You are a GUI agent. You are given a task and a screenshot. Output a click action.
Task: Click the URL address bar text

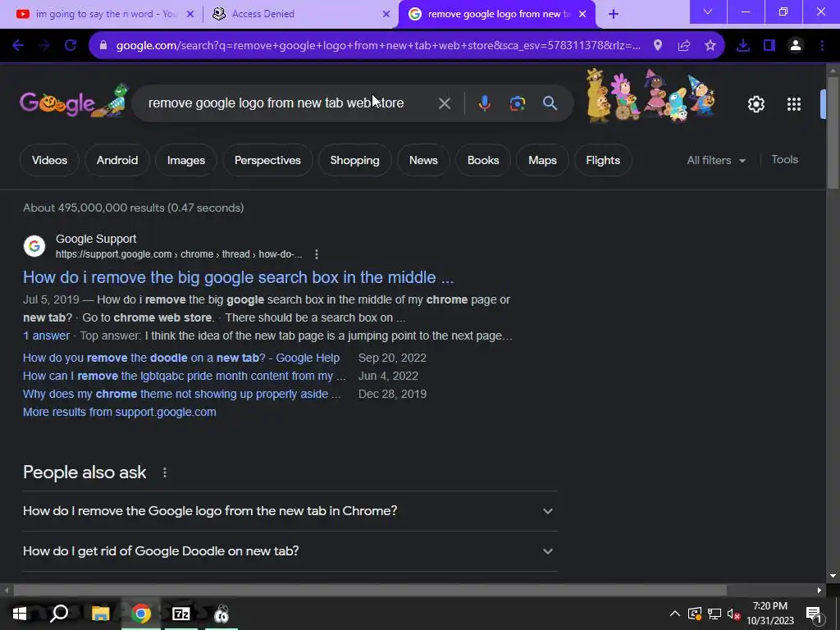(x=378, y=46)
